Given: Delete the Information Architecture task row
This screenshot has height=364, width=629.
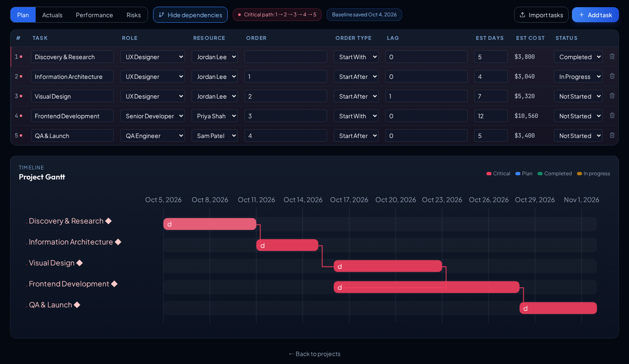Looking at the screenshot, I should pyautogui.click(x=612, y=76).
